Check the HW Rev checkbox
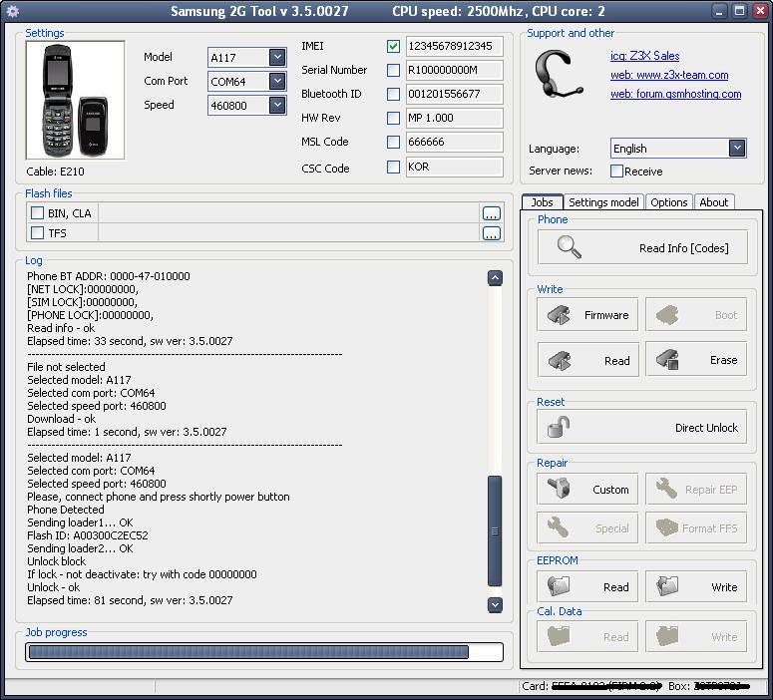The image size is (773, 700). point(393,118)
